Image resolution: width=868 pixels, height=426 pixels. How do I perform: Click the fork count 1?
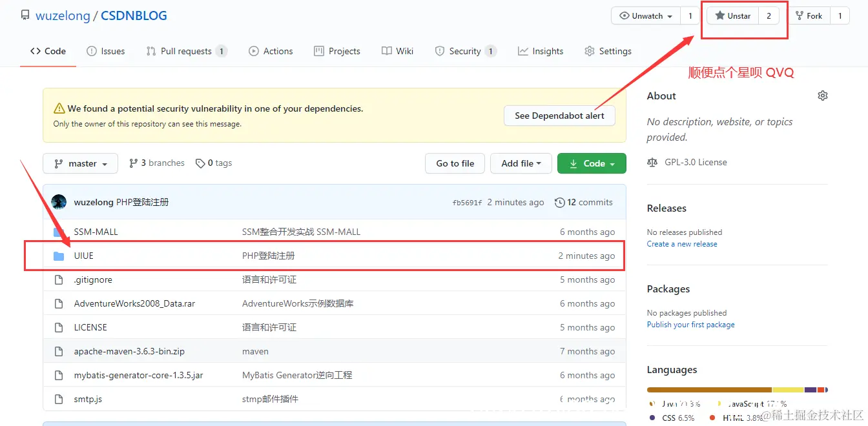click(x=840, y=16)
